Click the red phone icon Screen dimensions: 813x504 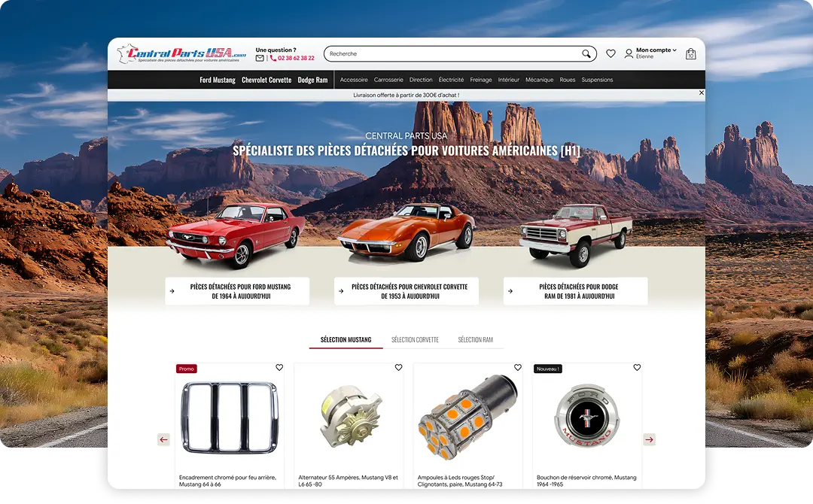tap(273, 58)
